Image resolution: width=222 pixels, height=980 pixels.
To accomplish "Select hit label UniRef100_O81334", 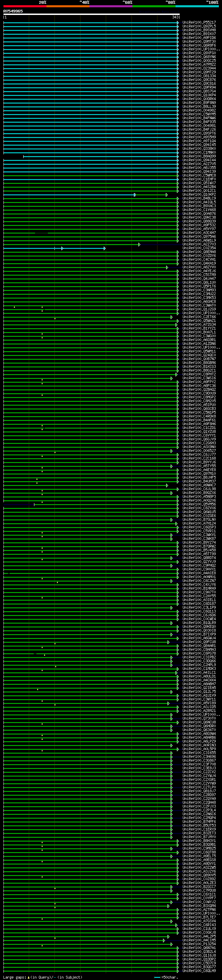I will (199, 76).
